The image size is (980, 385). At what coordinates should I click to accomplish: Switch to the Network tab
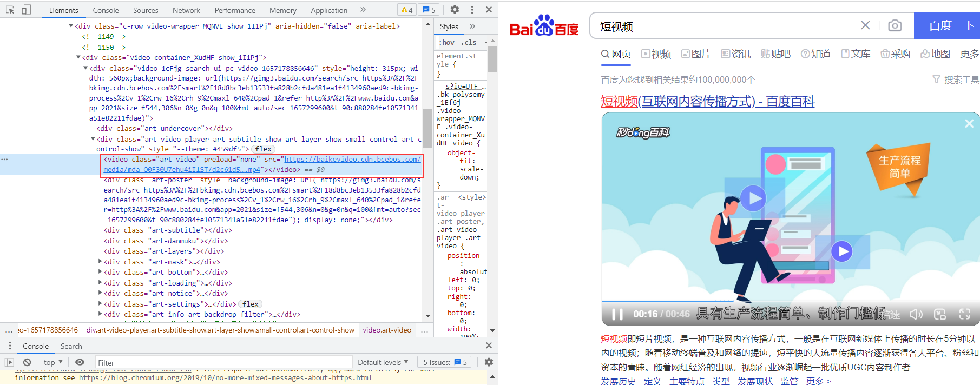pyautogui.click(x=186, y=10)
